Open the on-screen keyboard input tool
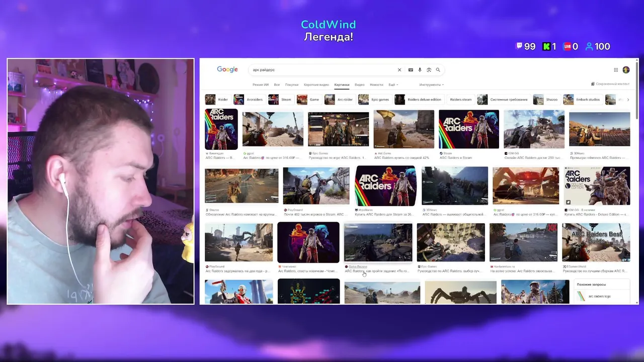The width and height of the screenshot is (644, 362). coord(411,70)
